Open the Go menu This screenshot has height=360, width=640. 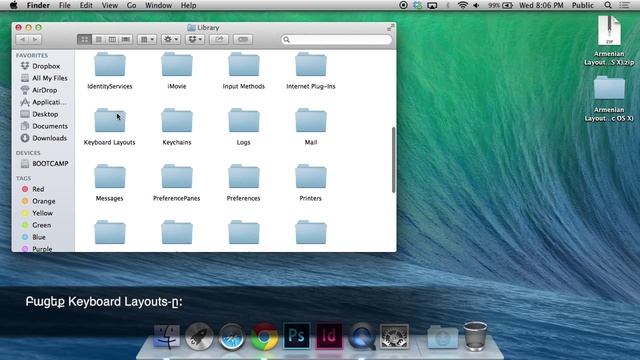pyautogui.click(x=131, y=5)
